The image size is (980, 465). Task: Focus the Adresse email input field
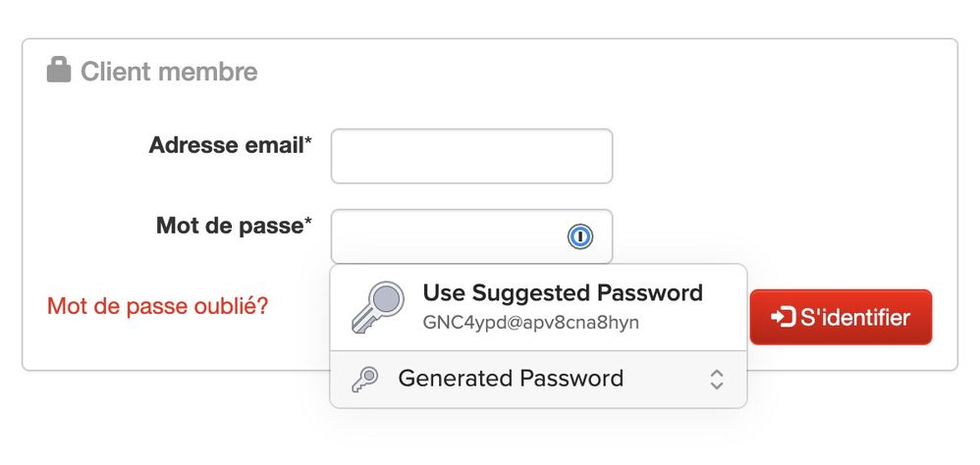[471, 156]
